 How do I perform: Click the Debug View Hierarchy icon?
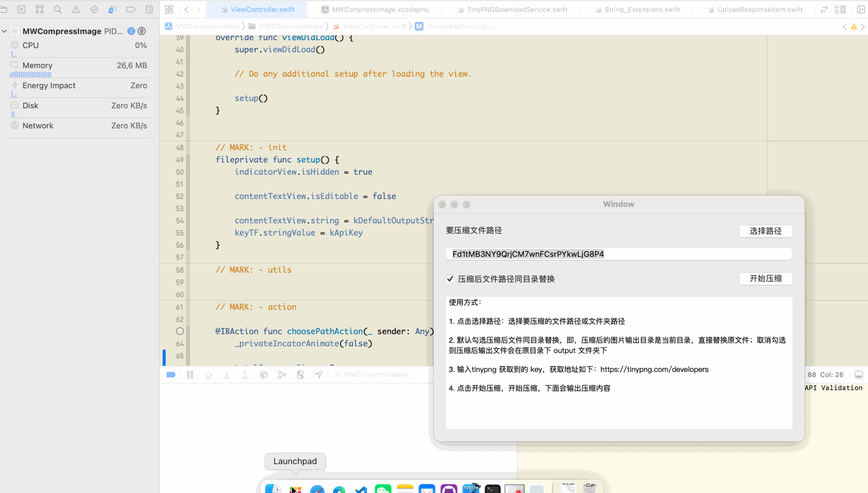point(264,375)
